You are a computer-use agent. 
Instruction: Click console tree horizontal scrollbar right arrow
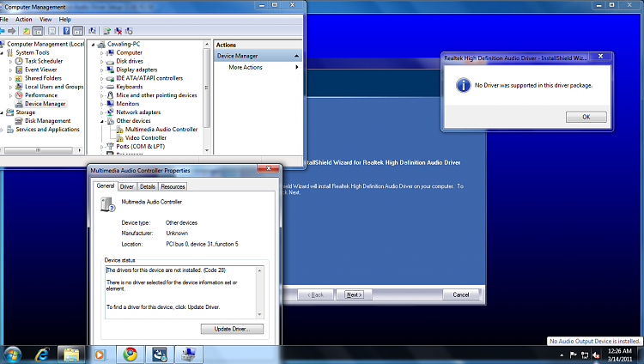pyautogui.click(x=79, y=150)
